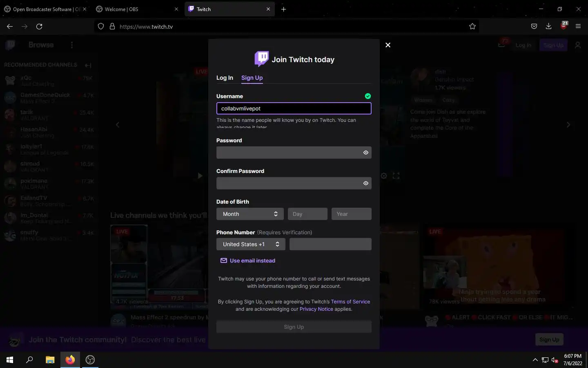This screenshot has height=368, width=588.
Task: Click the twitch.tv address bar
Action: [x=286, y=27]
